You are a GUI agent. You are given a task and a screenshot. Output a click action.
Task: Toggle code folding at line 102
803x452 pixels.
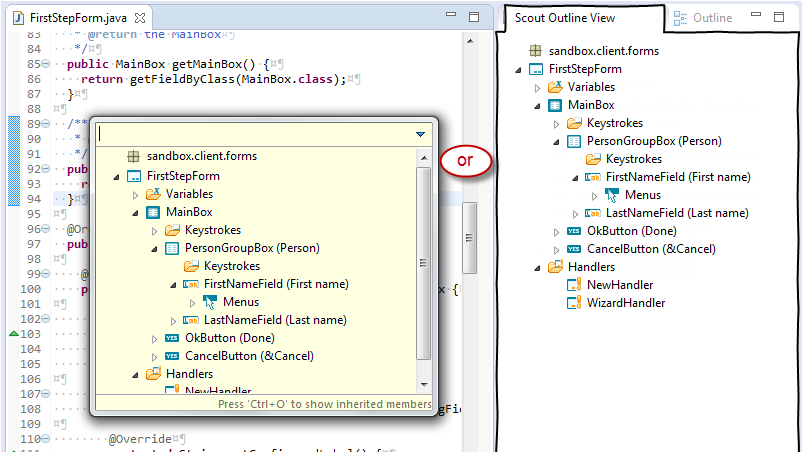(46, 319)
